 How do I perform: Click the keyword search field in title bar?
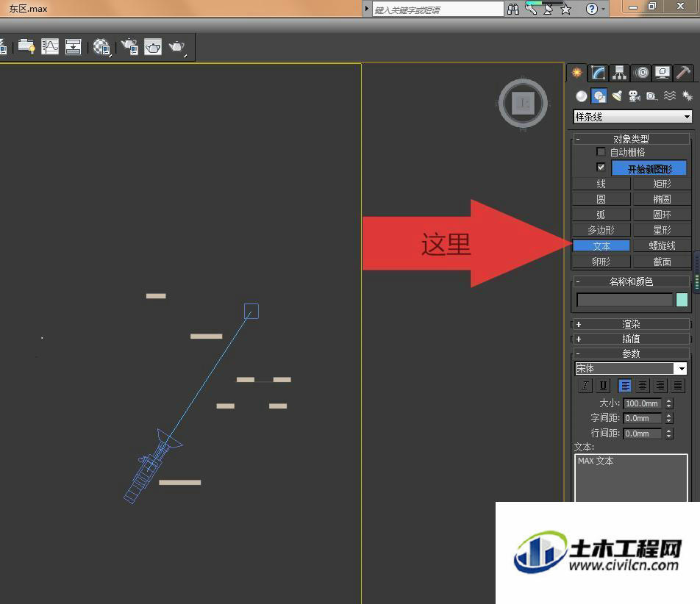tap(438, 10)
